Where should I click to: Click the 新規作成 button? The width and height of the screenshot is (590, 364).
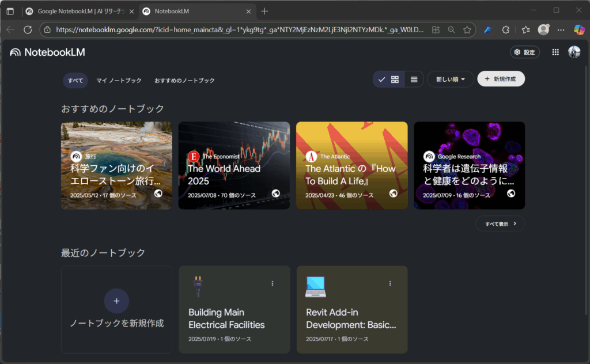[x=501, y=79]
